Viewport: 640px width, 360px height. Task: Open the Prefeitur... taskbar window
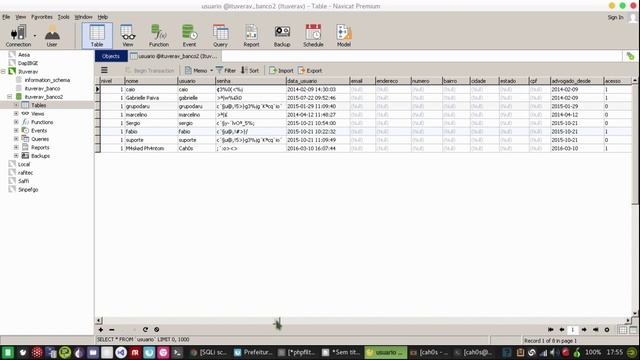coord(253,352)
